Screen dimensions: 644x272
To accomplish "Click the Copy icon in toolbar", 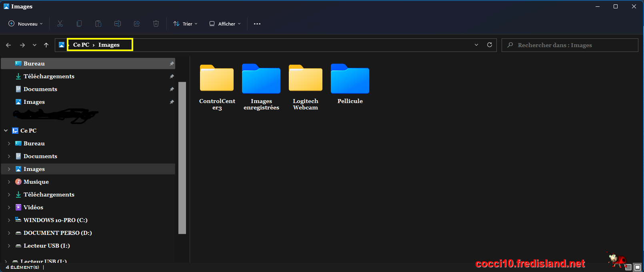I will click(x=79, y=24).
